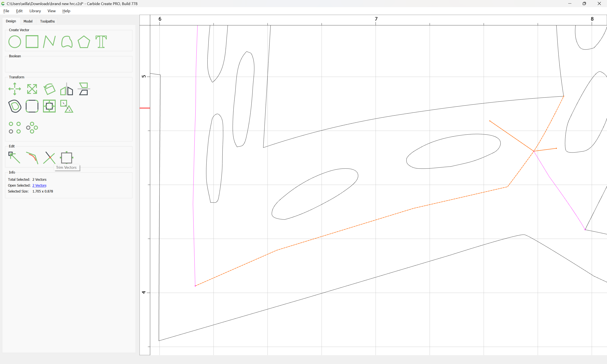Activate the Move transform tool
This screenshot has width=607, height=364.
click(15, 89)
